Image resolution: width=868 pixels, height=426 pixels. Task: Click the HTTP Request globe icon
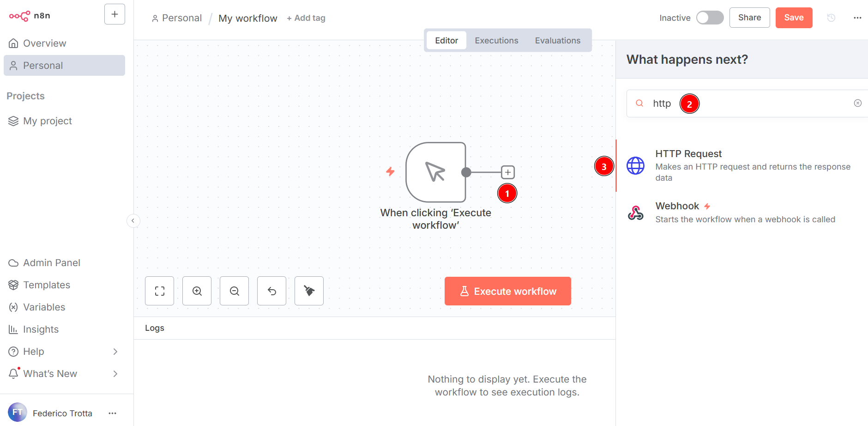coord(635,165)
